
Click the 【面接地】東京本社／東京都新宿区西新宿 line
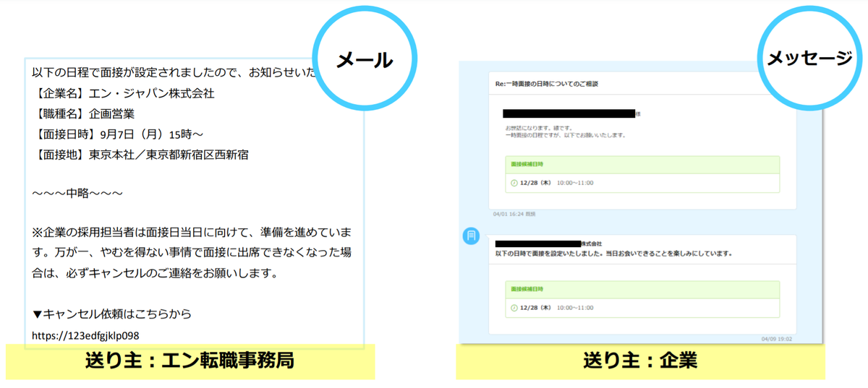[x=140, y=154]
